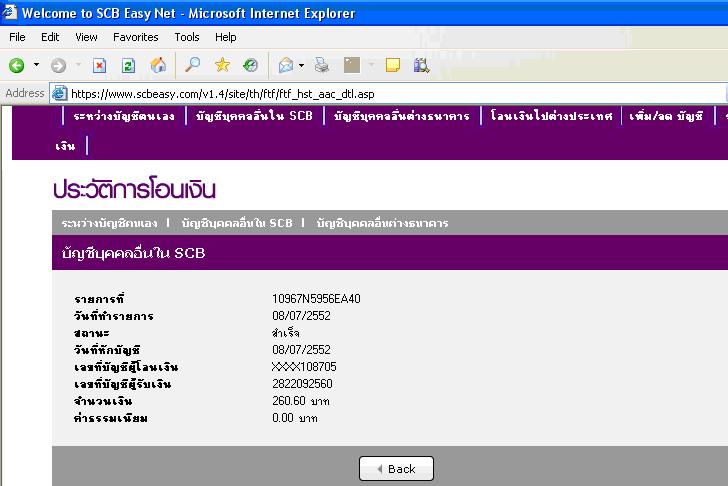The image size is (728, 486).
Task: Click the จำนวนเงิน field label
Action: point(103,401)
